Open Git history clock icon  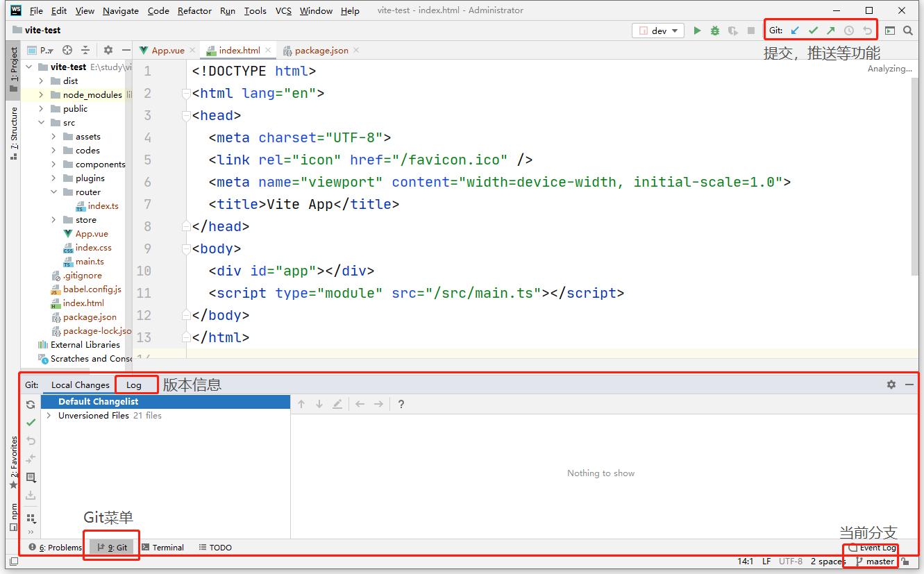pos(848,31)
